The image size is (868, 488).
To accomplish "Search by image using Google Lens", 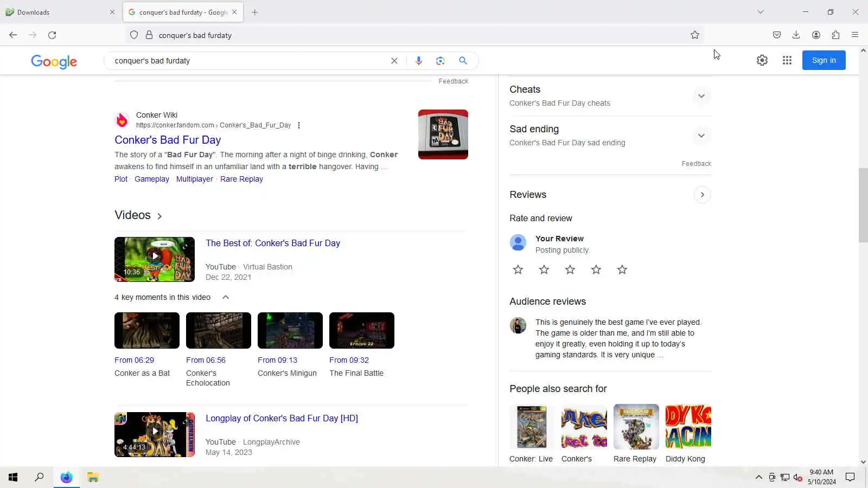I will [x=441, y=61].
